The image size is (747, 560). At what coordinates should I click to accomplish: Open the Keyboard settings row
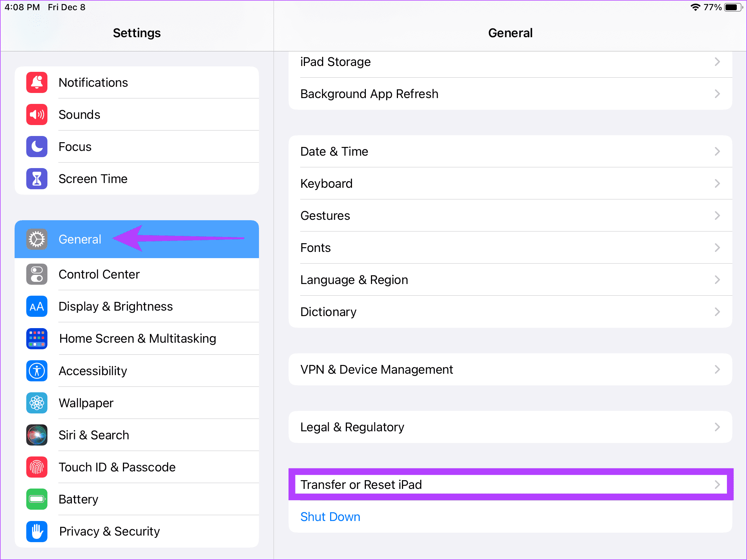coord(326,183)
